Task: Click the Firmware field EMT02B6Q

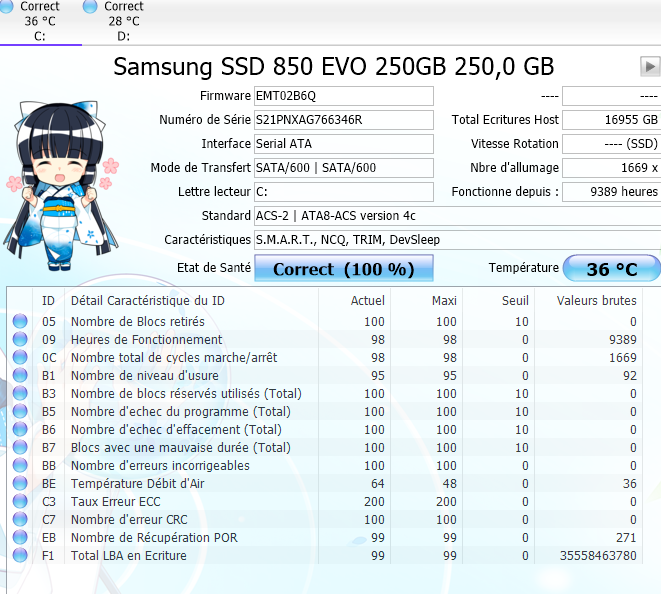Action: pos(344,96)
